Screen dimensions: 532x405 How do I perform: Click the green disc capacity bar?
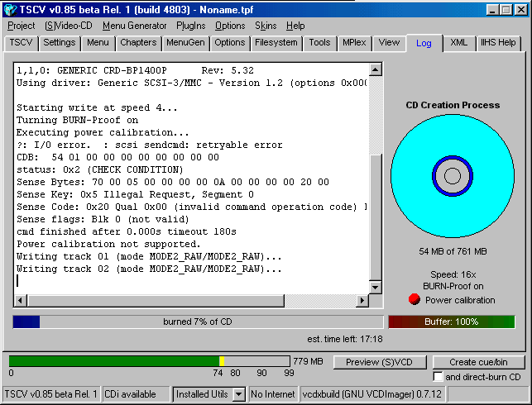coord(116,361)
